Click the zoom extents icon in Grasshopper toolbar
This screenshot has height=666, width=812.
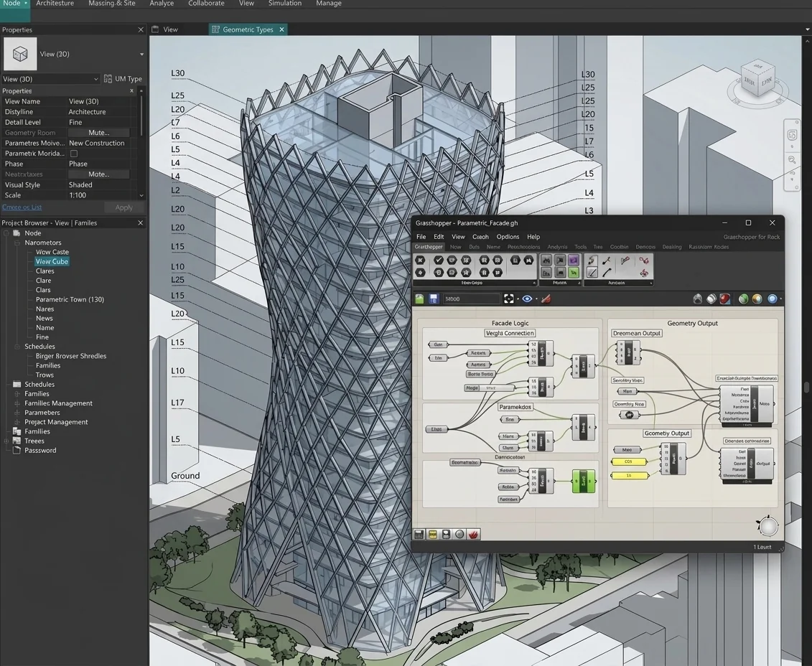coord(508,299)
